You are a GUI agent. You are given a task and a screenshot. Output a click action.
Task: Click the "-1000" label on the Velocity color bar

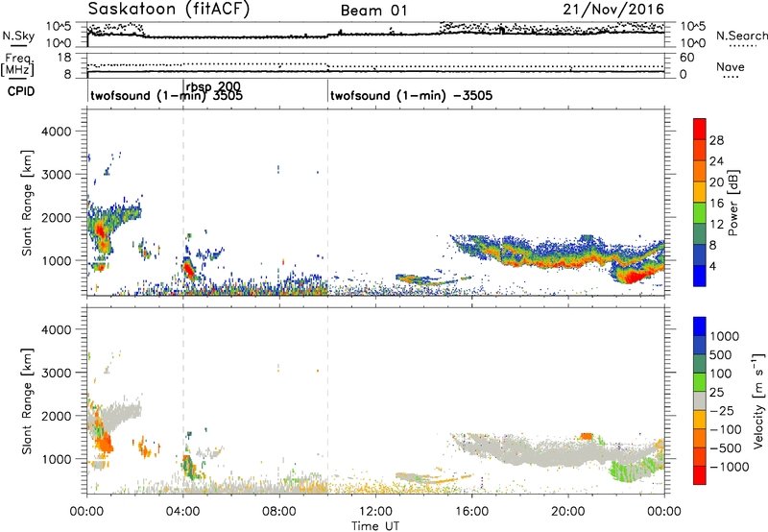click(x=729, y=467)
